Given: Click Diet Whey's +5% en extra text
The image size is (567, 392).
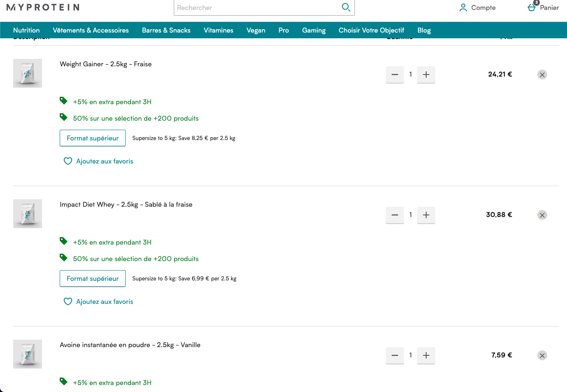Looking at the screenshot, I should click(112, 242).
